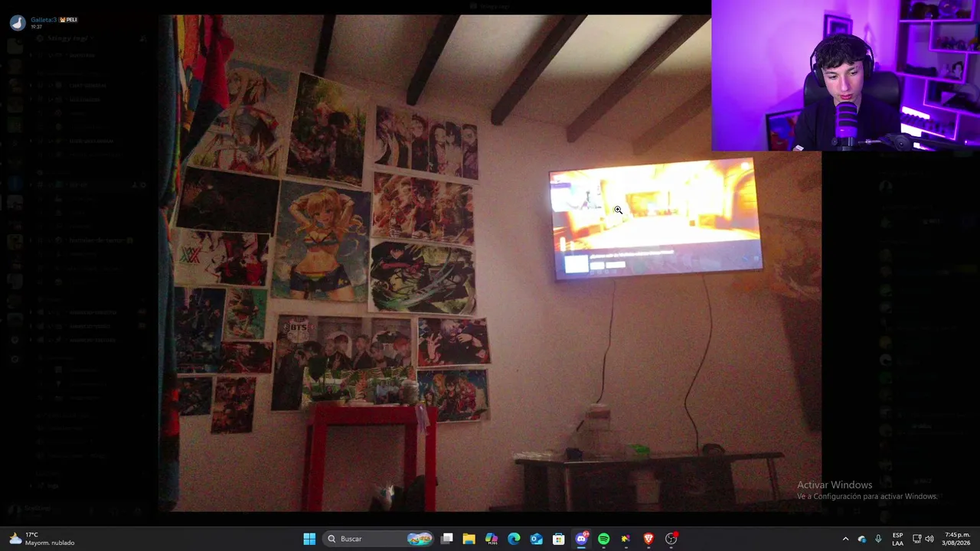Open network settings tray icon
Image resolution: width=980 pixels, height=551 pixels.
pyautogui.click(x=916, y=539)
